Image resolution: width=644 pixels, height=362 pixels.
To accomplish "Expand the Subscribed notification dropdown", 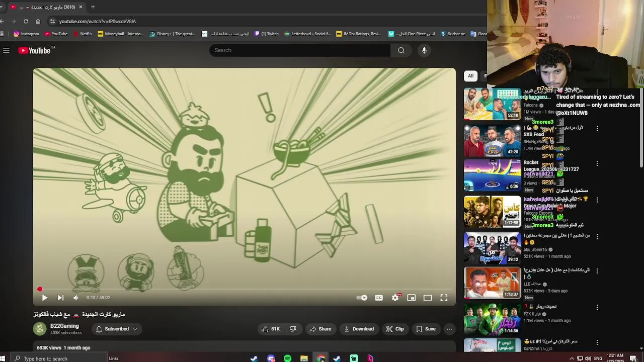I will point(117,329).
